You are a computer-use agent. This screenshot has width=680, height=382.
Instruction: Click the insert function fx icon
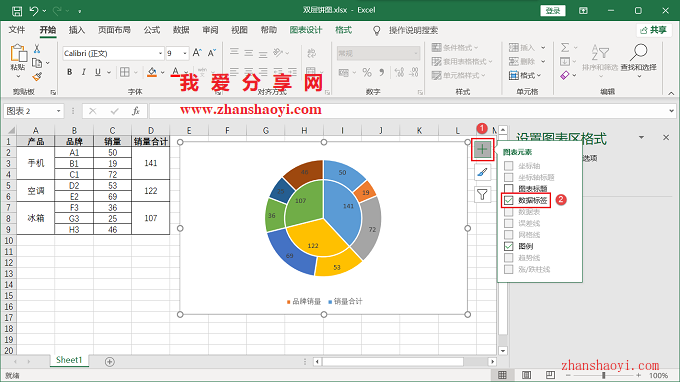(136, 111)
